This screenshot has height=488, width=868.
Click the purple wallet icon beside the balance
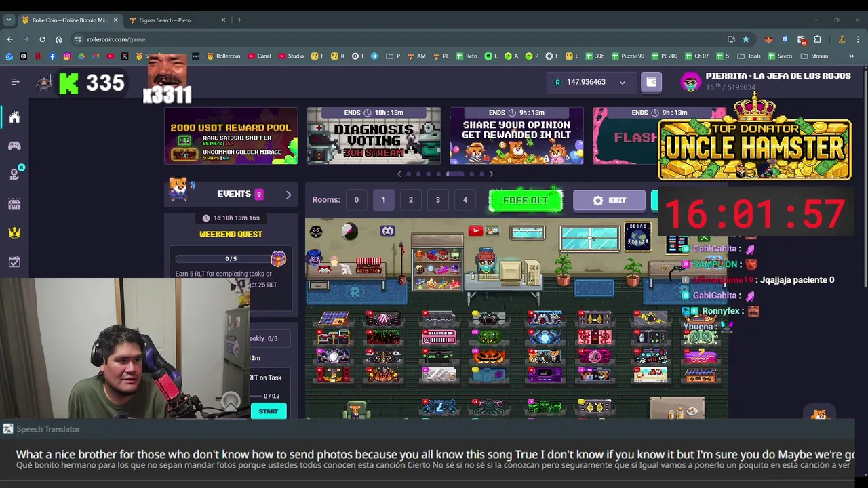(651, 82)
